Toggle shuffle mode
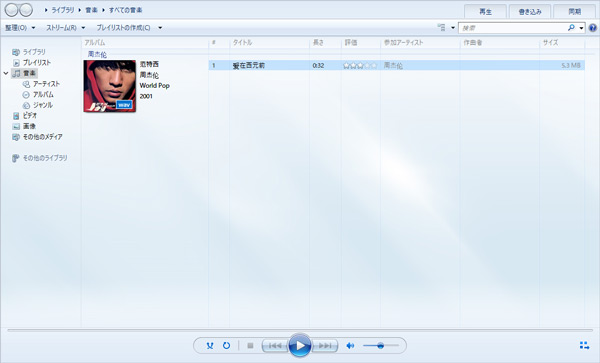600x363 pixels. (x=210, y=346)
